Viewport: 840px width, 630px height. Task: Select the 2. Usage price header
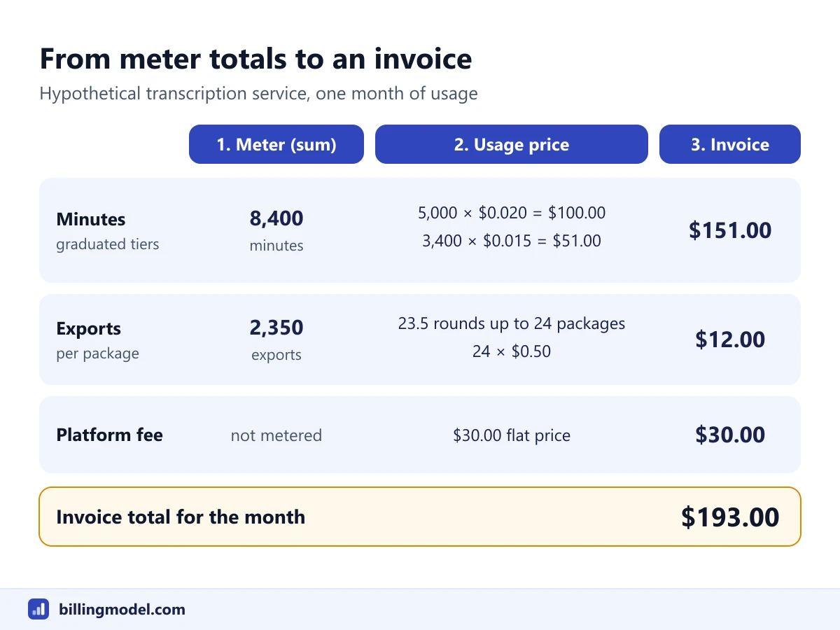pos(512,144)
